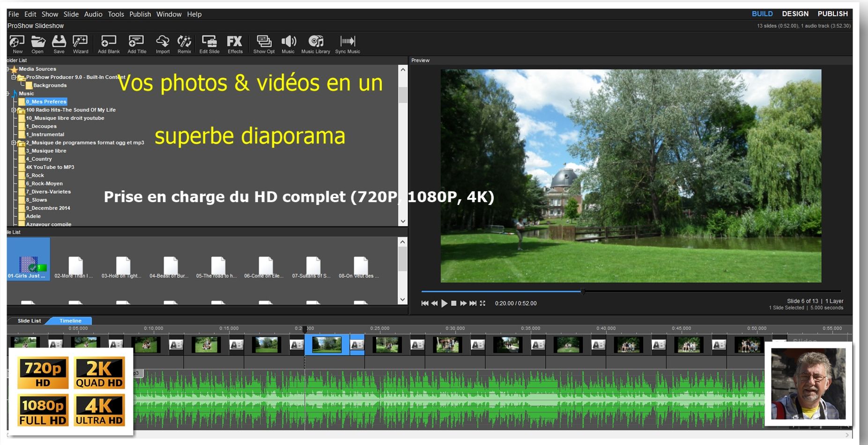868x445 pixels.
Task: Open the Publish menu
Action: pos(140,14)
